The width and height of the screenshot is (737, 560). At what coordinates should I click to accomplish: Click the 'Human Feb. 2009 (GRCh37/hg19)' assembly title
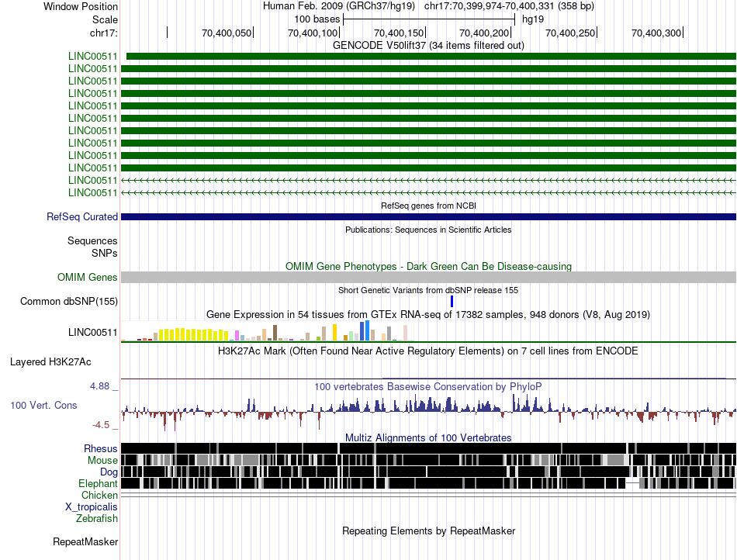[x=339, y=6]
